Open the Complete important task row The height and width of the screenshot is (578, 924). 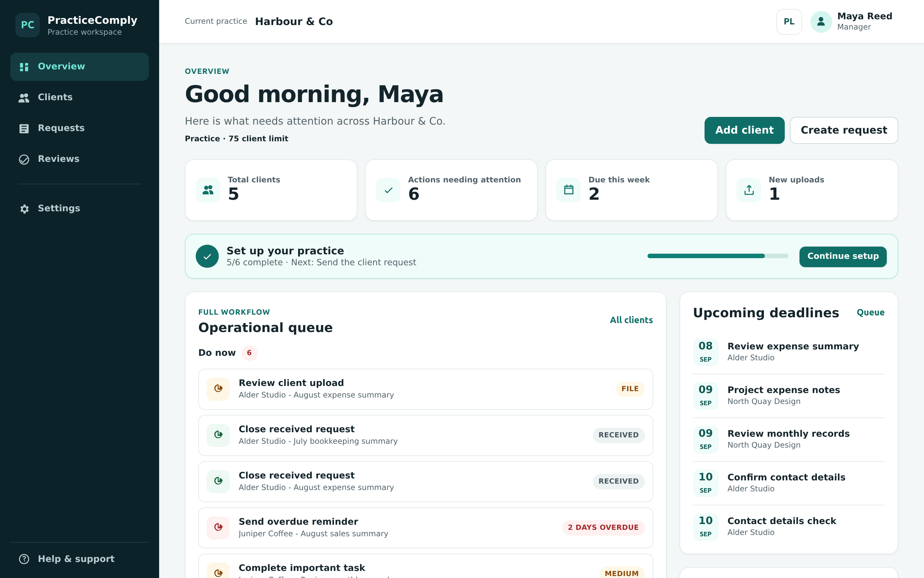click(x=425, y=566)
